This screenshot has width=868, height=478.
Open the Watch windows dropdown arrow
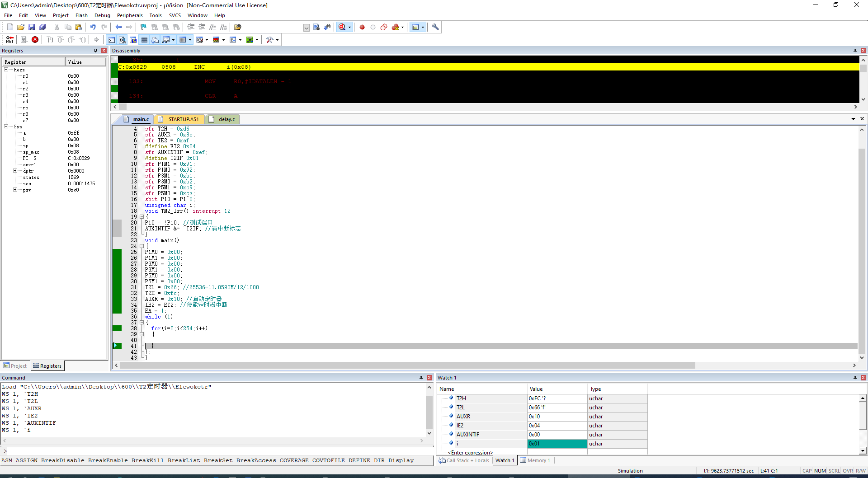point(174,40)
